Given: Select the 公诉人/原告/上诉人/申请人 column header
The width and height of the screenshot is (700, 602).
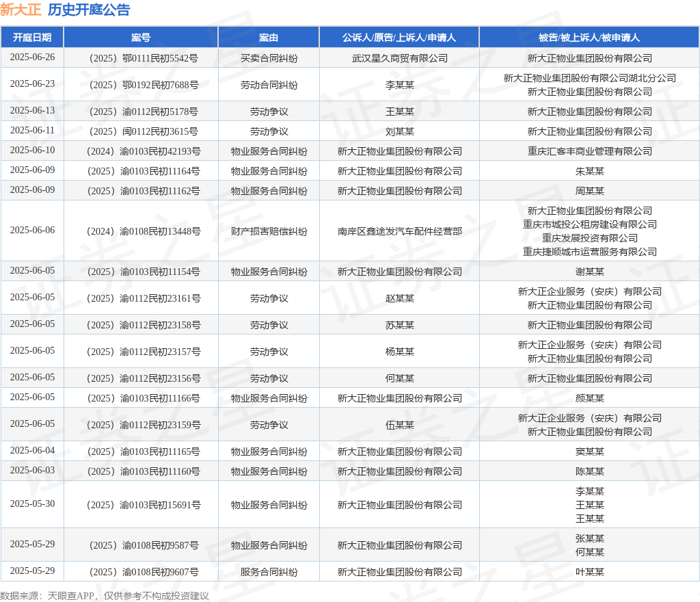Looking at the screenshot, I should (399, 38).
